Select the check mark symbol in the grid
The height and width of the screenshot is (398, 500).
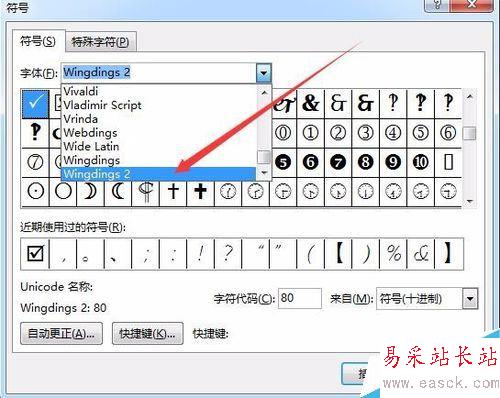(36, 104)
